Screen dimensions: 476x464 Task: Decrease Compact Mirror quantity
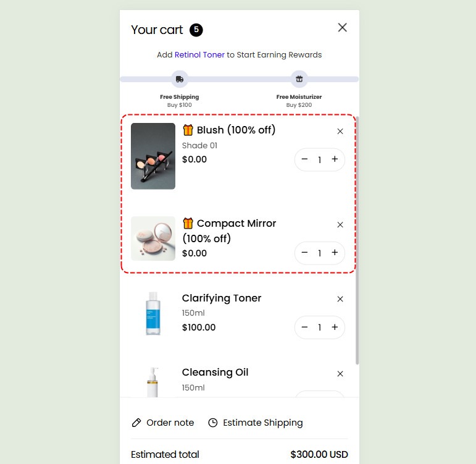pyautogui.click(x=304, y=253)
